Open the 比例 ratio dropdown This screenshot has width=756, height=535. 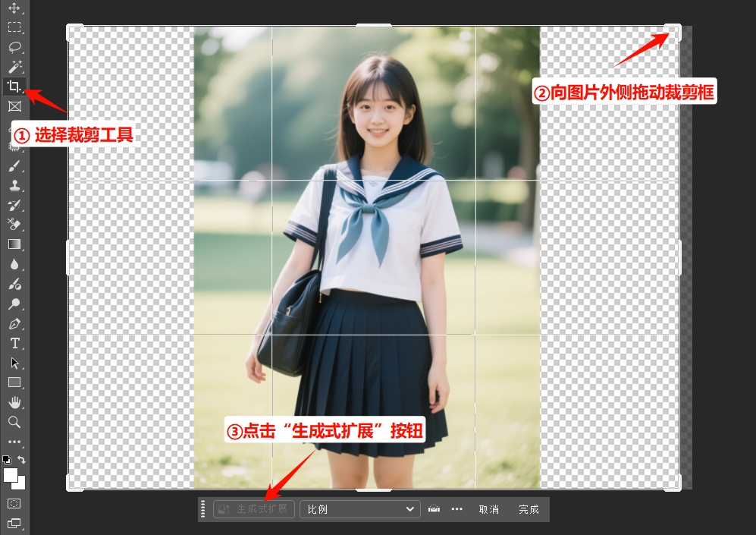(x=360, y=509)
